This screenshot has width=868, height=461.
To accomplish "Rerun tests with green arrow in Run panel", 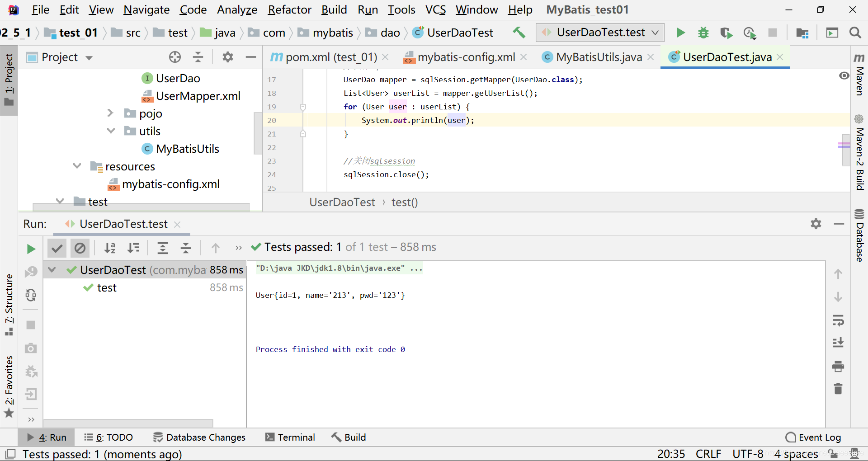I will pyautogui.click(x=31, y=249).
